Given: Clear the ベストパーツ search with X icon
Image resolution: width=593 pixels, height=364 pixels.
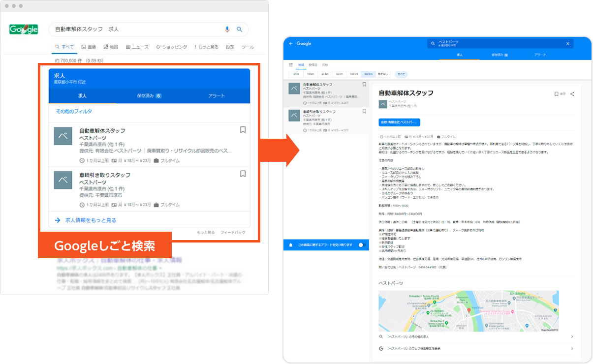Looking at the screenshot, I should [x=567, y=44].
